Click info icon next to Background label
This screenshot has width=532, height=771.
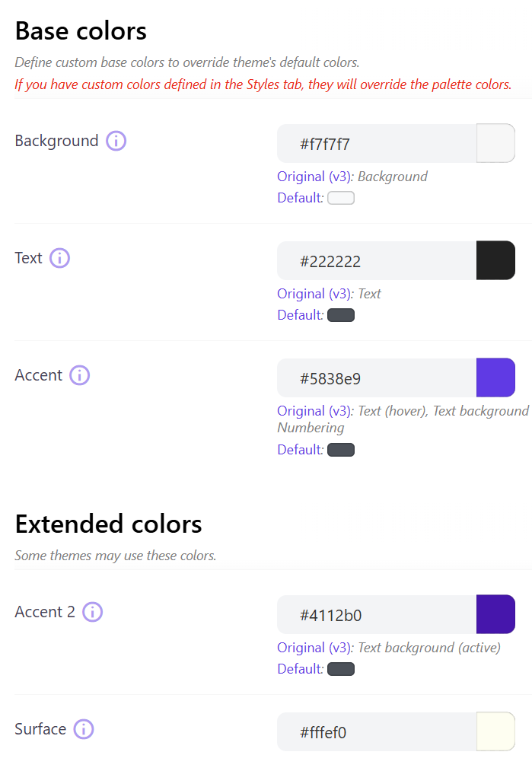[116, 141]
